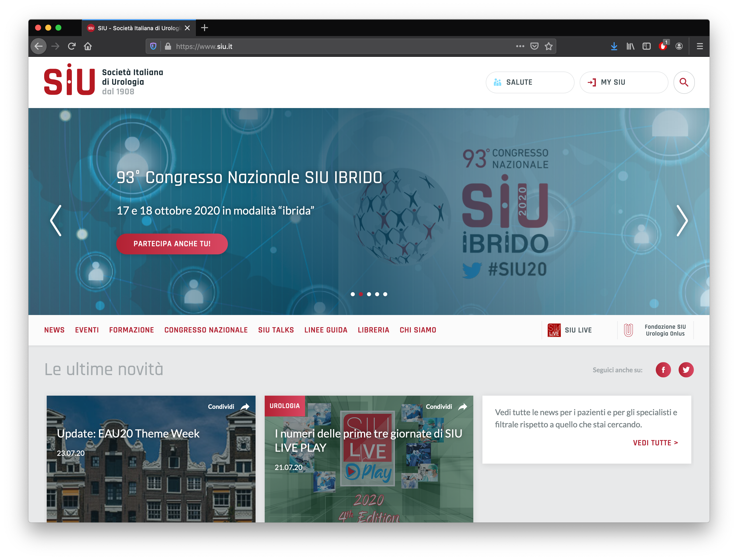738x560 pixels.
Task: Open the Firefox hamburger menu
Action: pos(700,46)
